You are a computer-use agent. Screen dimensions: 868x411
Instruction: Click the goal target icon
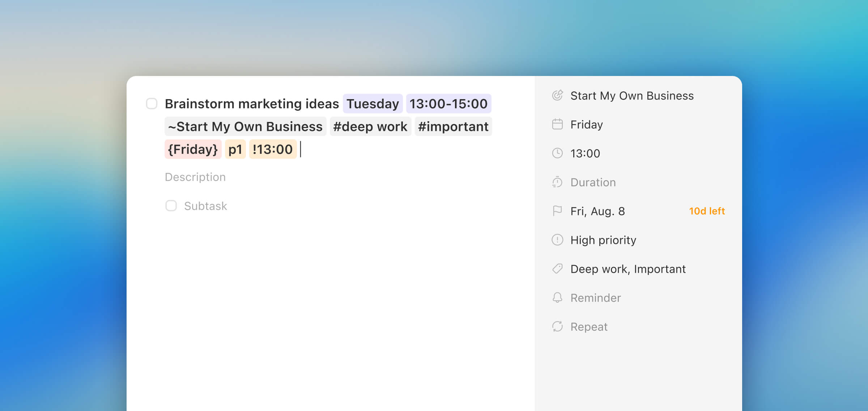[557, 96]
